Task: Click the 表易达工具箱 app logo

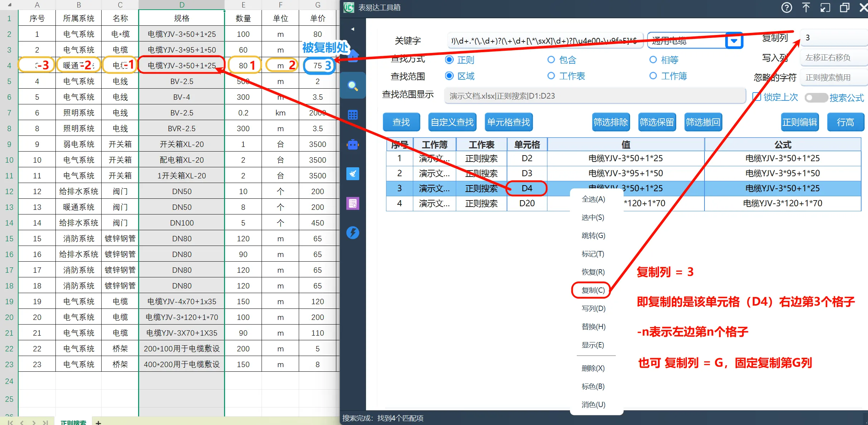Action: click(349, 8)
